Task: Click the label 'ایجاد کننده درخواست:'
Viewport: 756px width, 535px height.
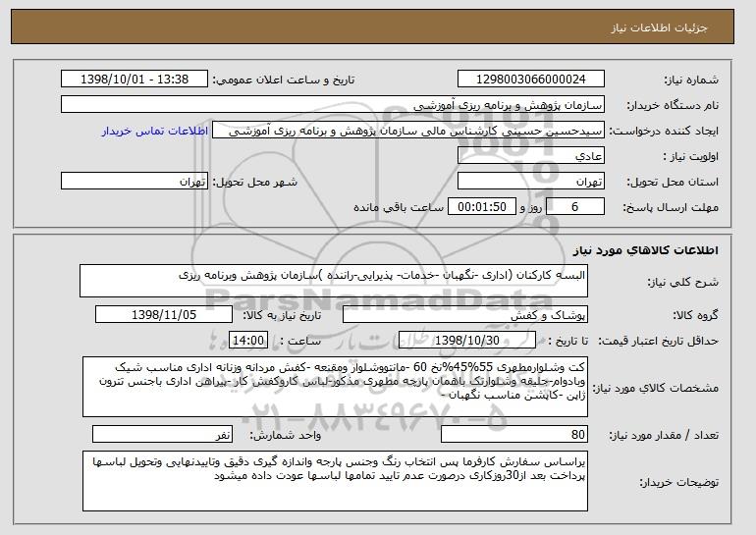Action: point(664,131)
